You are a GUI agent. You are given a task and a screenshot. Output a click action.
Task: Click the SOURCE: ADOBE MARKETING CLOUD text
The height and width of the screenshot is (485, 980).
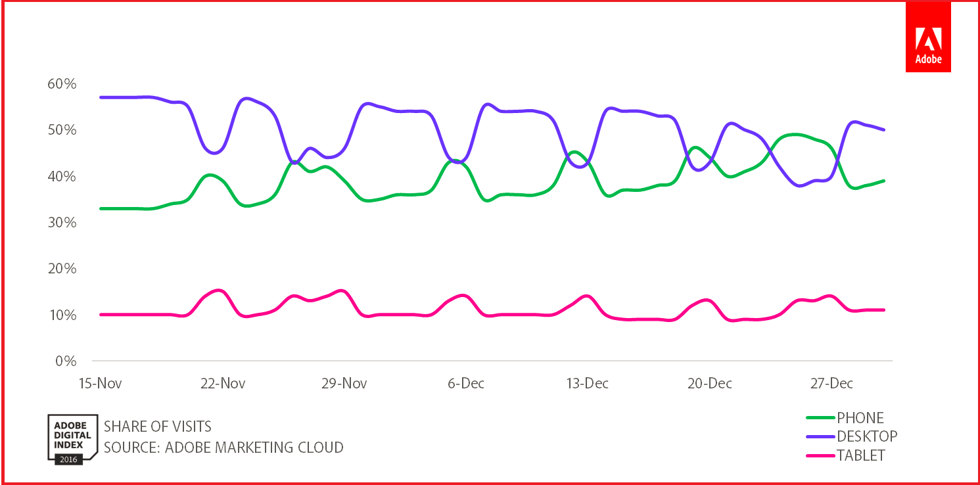point(223,448)
